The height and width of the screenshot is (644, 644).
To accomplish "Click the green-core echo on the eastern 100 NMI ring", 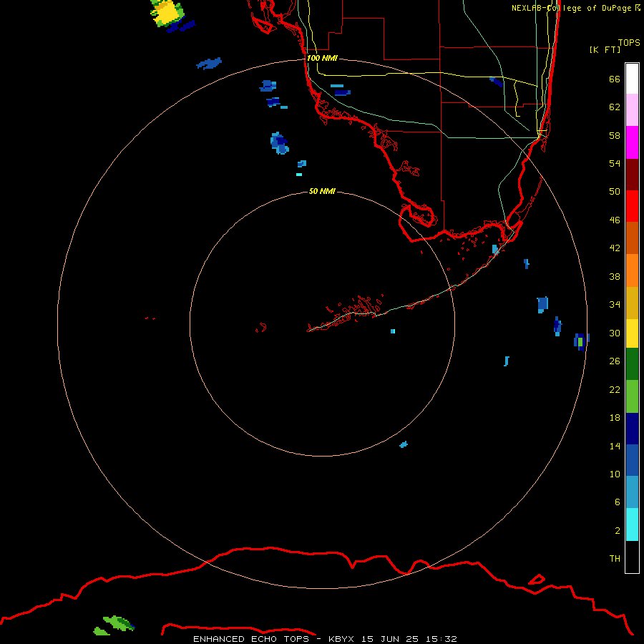I will click(581, 342).
